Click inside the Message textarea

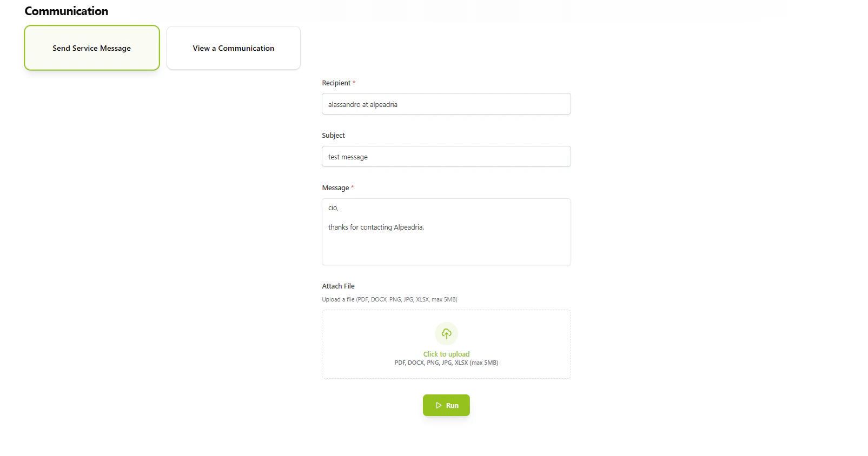446,232
